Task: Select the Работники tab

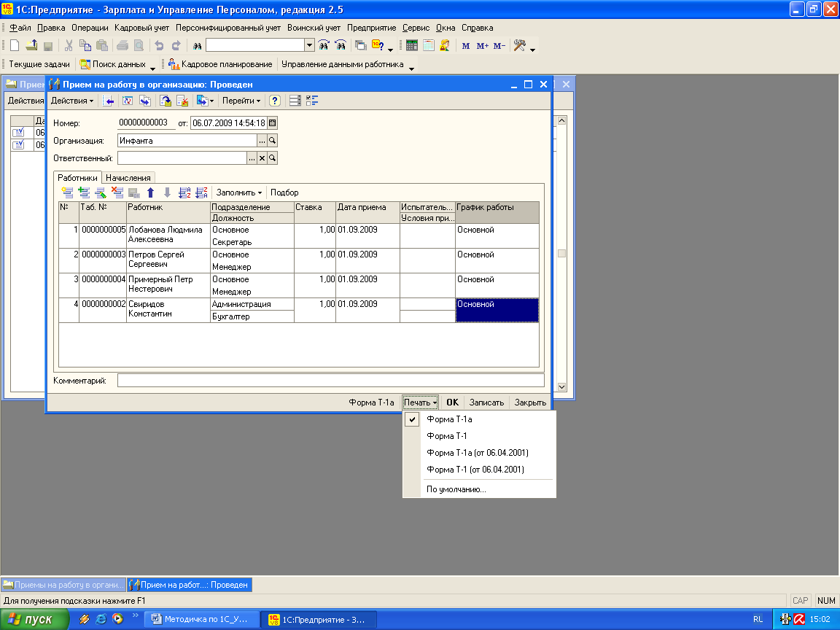Action: coord(78,178)
